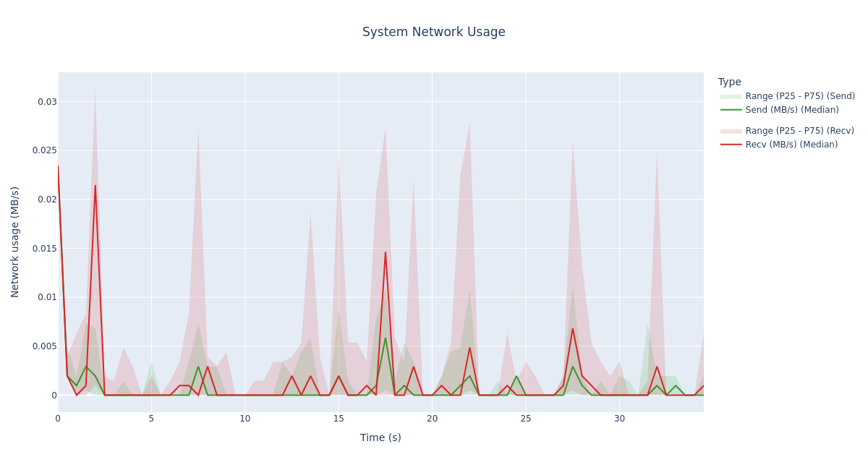Click the 'System Network Usage' chart title
Image resolution: width=868 pixels, height=470 pixels.
click(x=433, y=33)
